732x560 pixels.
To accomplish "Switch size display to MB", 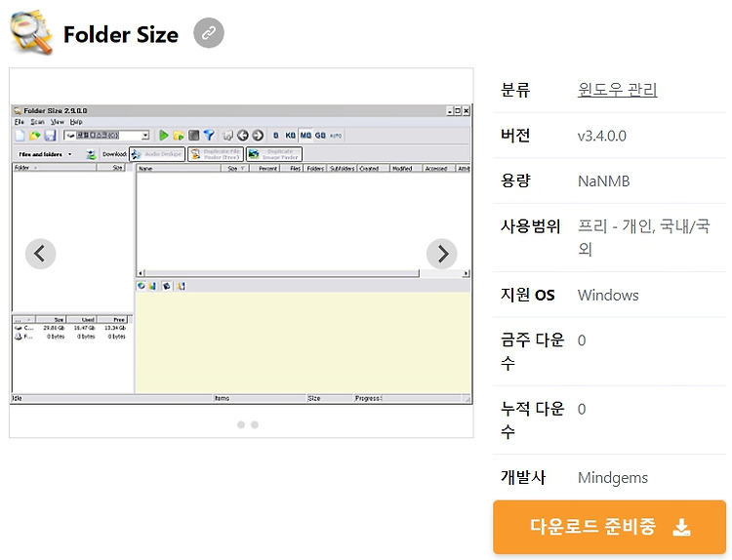I will tap(305, 136).
